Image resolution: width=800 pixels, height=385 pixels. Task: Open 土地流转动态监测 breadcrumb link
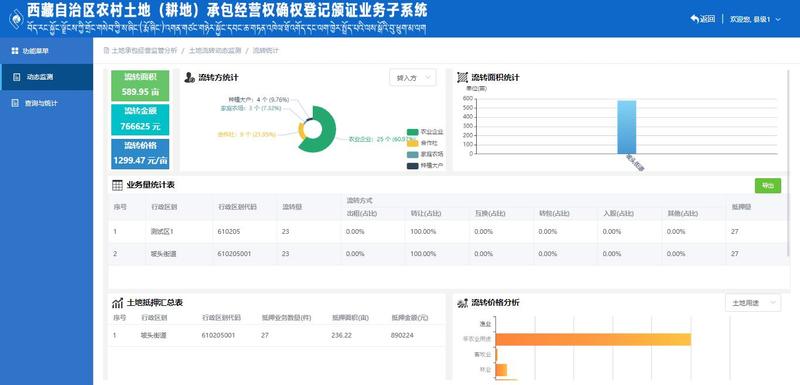[214, 51]
